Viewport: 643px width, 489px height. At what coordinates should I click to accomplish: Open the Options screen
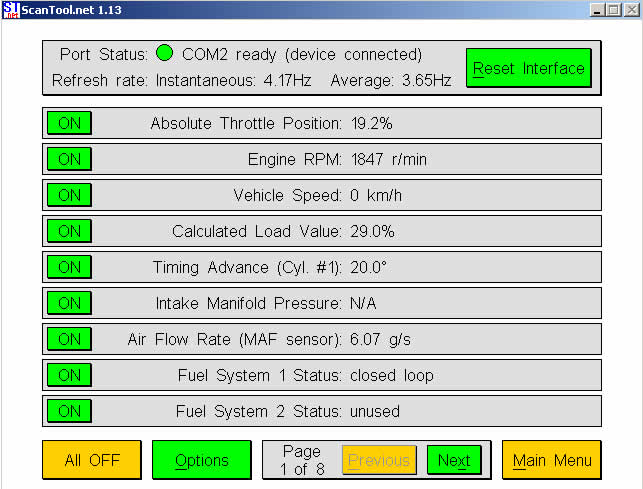click(x=202, y=460)
